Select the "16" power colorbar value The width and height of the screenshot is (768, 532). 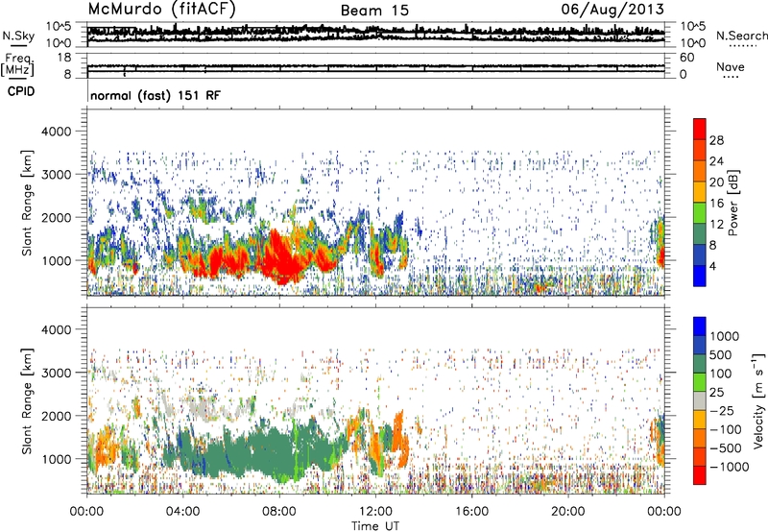(716, 204)
